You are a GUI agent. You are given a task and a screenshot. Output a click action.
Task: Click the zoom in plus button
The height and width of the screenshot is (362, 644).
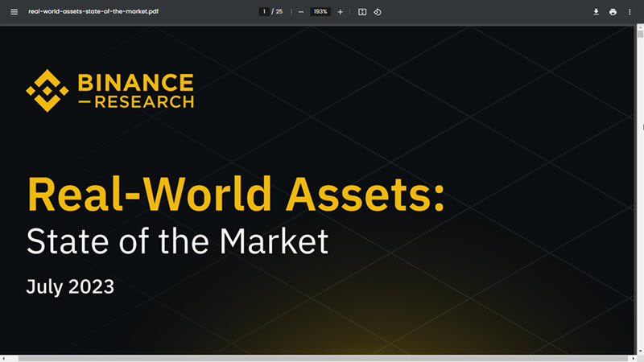tap(341, 12)
